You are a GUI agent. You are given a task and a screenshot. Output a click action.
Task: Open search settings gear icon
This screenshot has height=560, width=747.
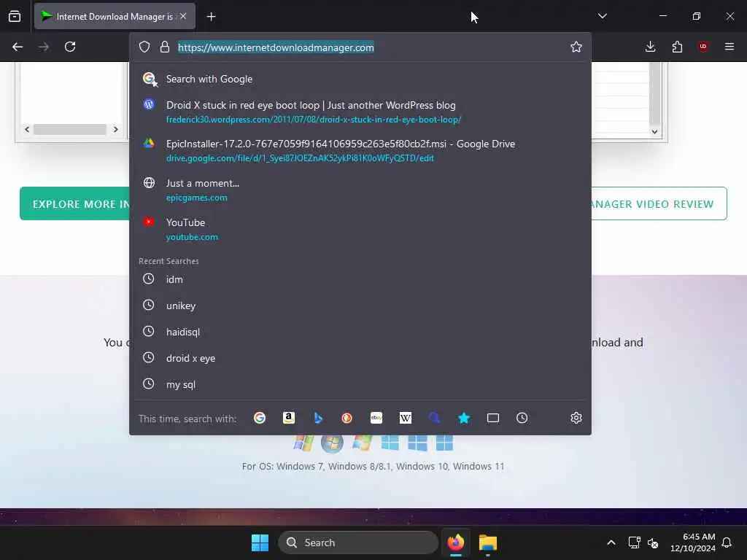[x=576, y=418]
